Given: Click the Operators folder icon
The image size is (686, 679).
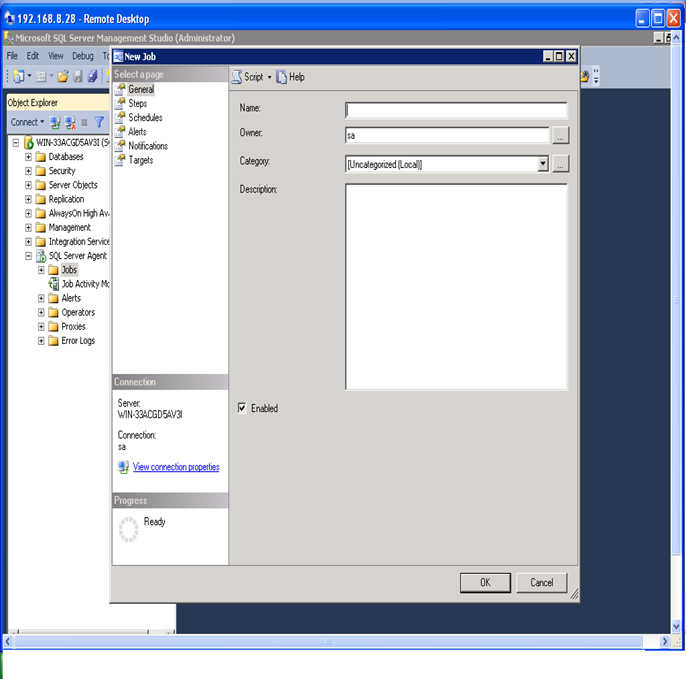Looking at the screenshot, I should 53,312.
